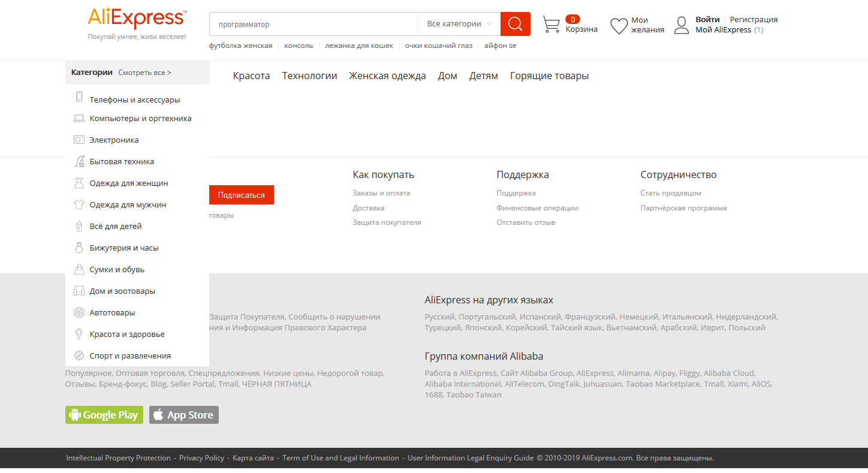
Task: Click the phone icon for Телефоны и аксессуары
Action: [79, 97]
